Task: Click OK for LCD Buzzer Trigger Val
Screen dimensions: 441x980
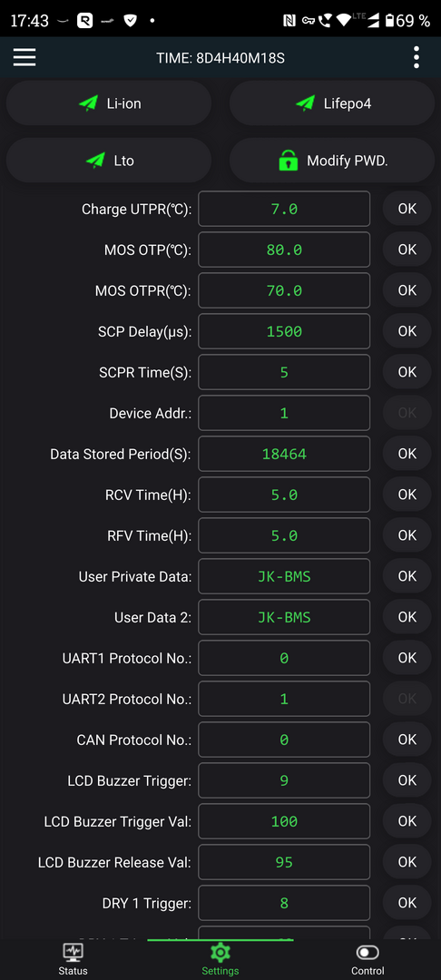Action: (407, 821)
